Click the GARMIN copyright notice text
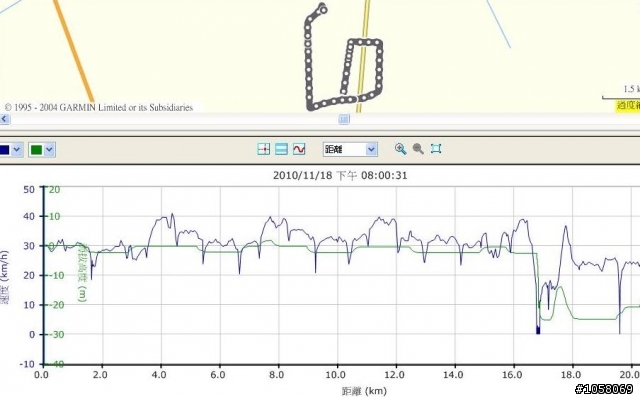640x397 pixels. click(x=98, y=108)
